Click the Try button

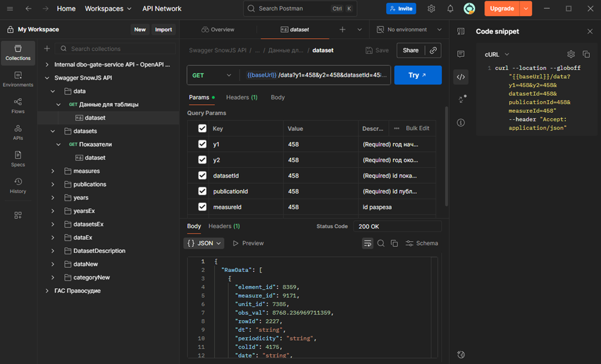(x=418, y=75)
